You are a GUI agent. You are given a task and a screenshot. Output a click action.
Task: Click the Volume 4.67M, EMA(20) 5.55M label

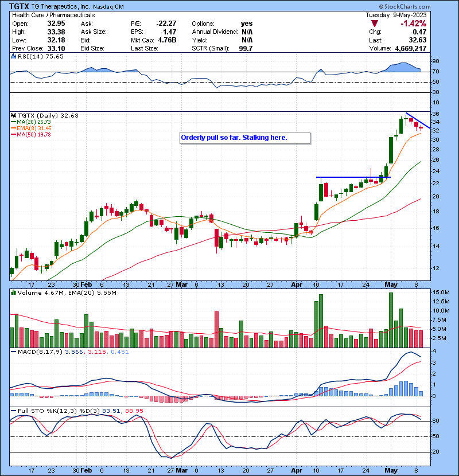click(67, 292)
